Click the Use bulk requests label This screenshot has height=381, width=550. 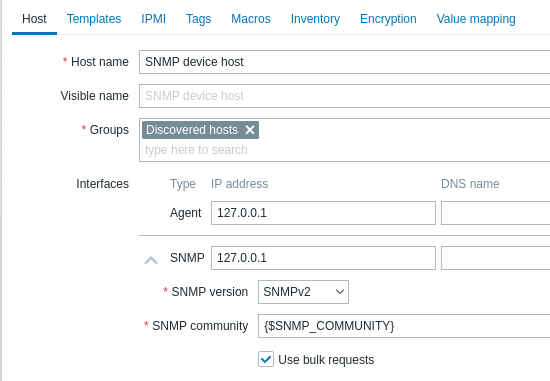tap(326, 360)
